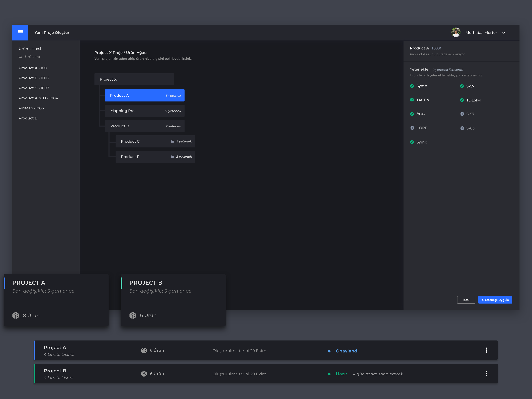Open the PROJECT A card
Screen dimensions: 532x399
[x=56, y=300]
